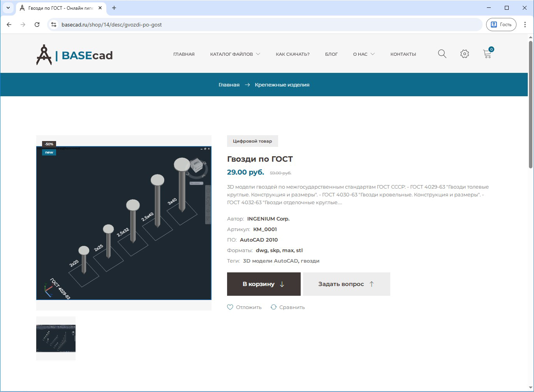Select the small product preview thumbnail
The width and height of the screenshot is (534, 392).
pos(56,338)
